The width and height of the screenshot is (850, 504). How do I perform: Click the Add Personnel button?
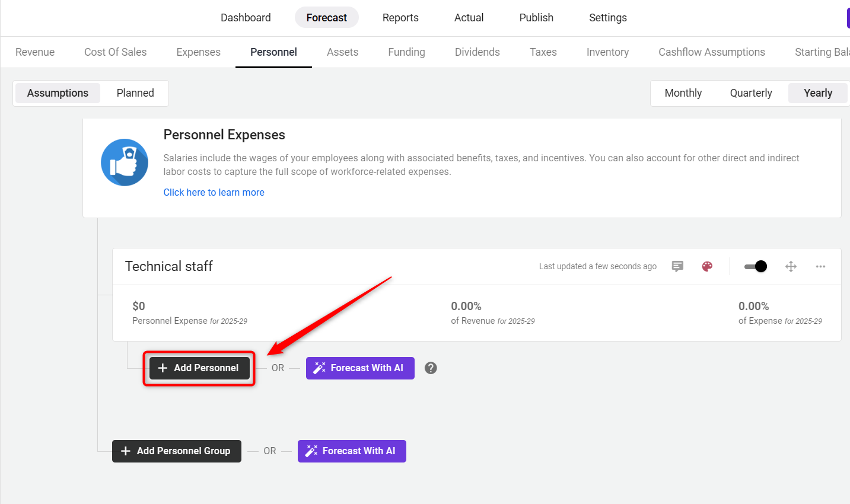[199, 368]
